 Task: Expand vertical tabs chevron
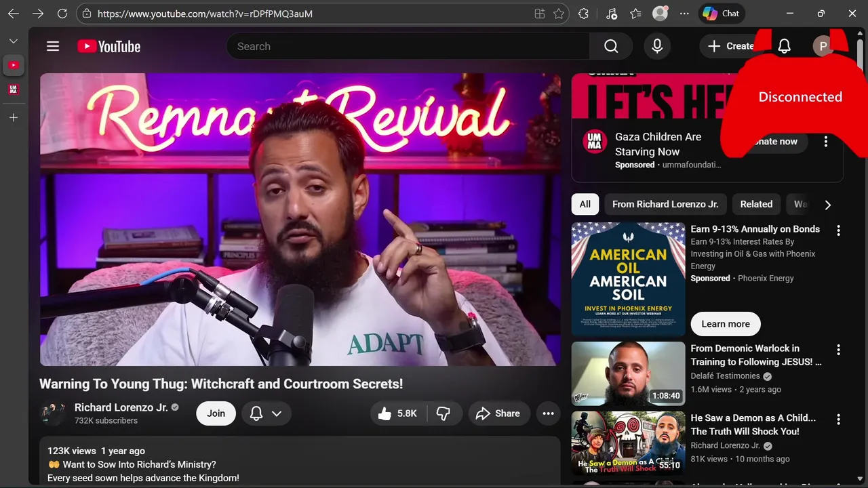click(x=14, y=41)
